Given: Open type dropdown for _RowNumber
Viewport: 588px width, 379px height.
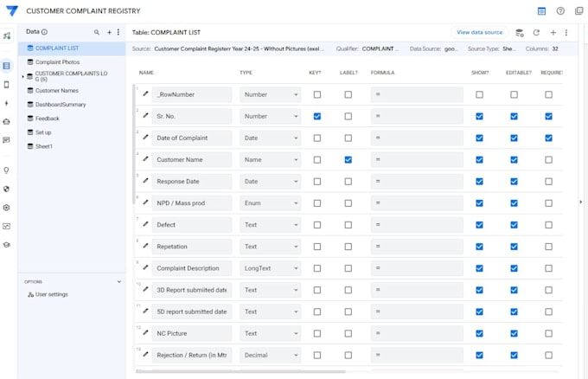Looking at the screenshot, I should [x=271, y=94].
